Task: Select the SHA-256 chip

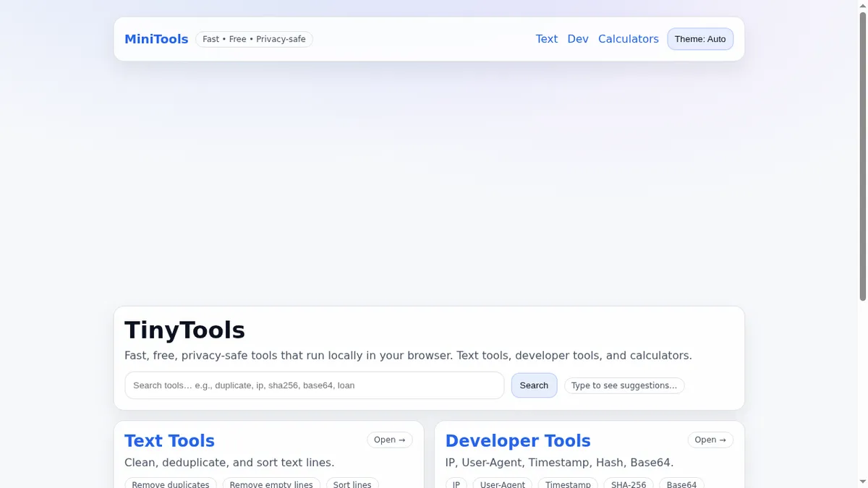Action: click(629, 483)
